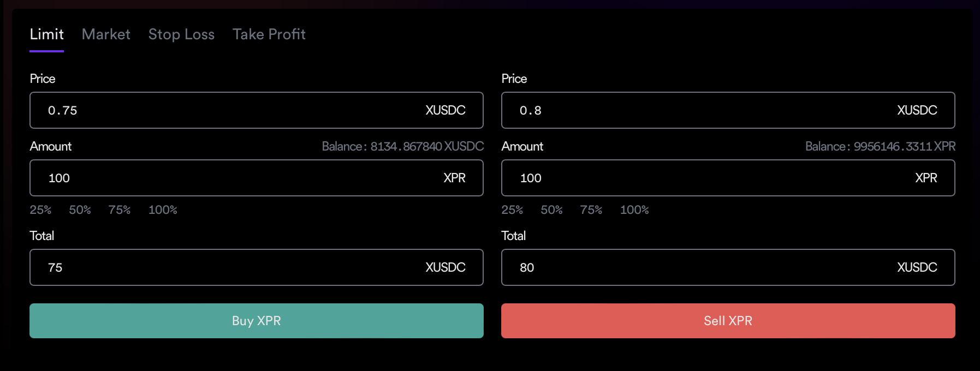Image resolution: width=980 pixels, height=371 pixels.
Task: Submit the Sell XPR order
Action: click(x=728, y=321)
